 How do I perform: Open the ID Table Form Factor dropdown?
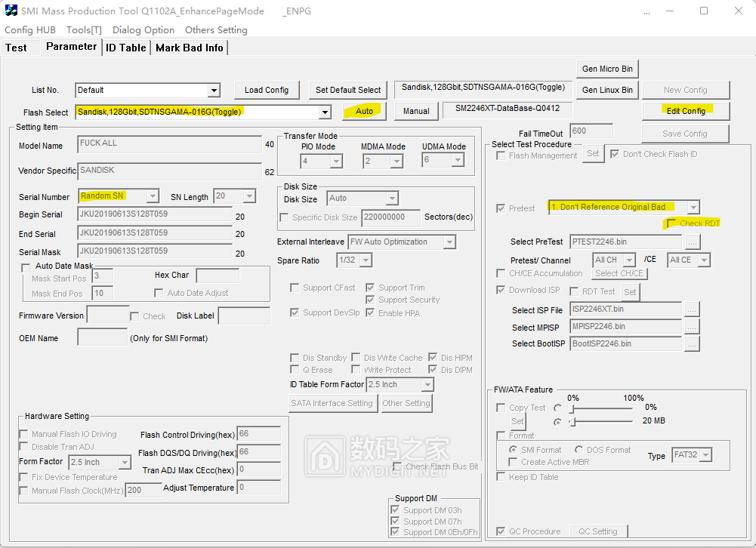[x=427, y=385]
